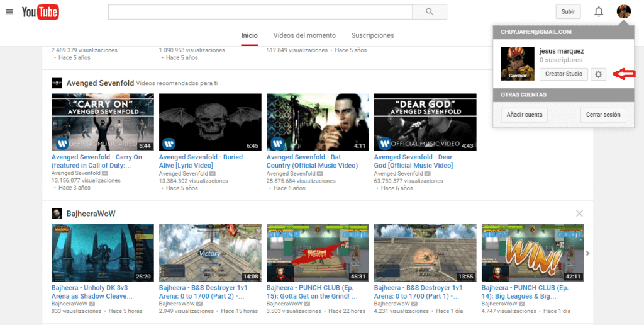This screenshot has width=644, height=325.
Task: Play PUNCH CLUB Ep. 15 thumbnail
Action: (318, 253)
